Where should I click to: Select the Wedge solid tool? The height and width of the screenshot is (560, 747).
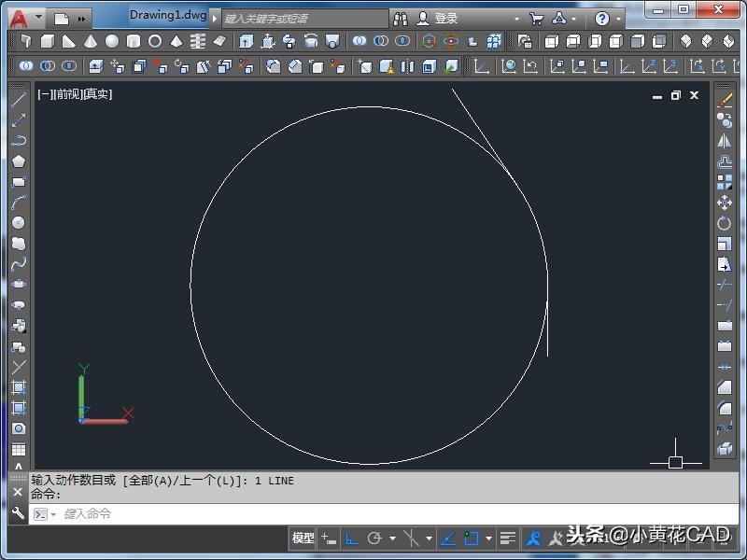(68, 41)
